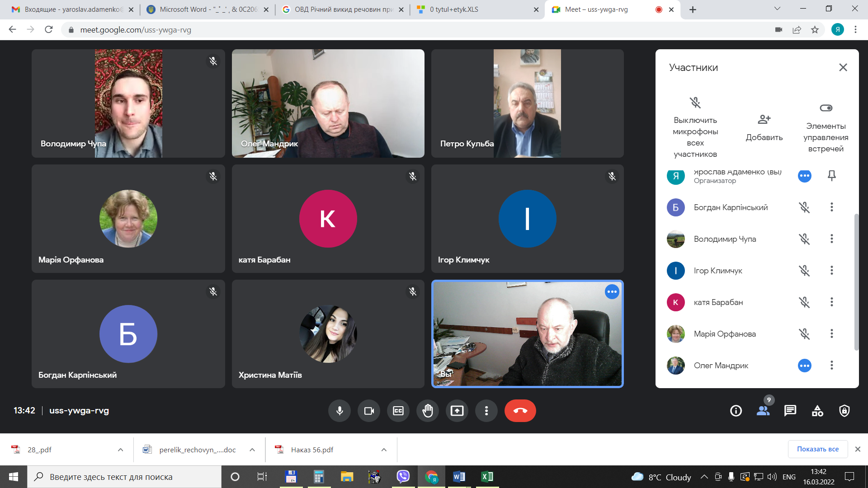Open the chat panel

coord(790,411)
